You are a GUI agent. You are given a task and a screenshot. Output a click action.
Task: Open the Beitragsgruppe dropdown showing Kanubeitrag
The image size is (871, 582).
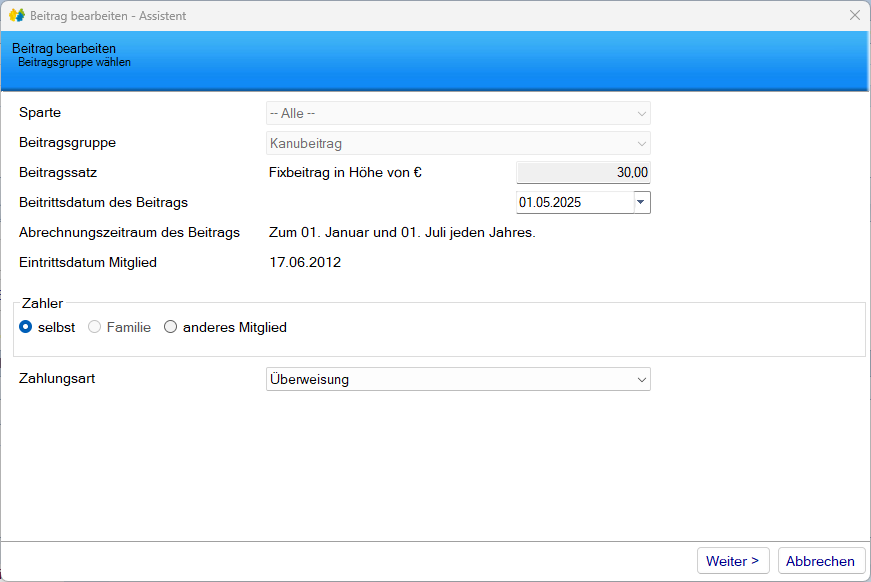[458, 144]
